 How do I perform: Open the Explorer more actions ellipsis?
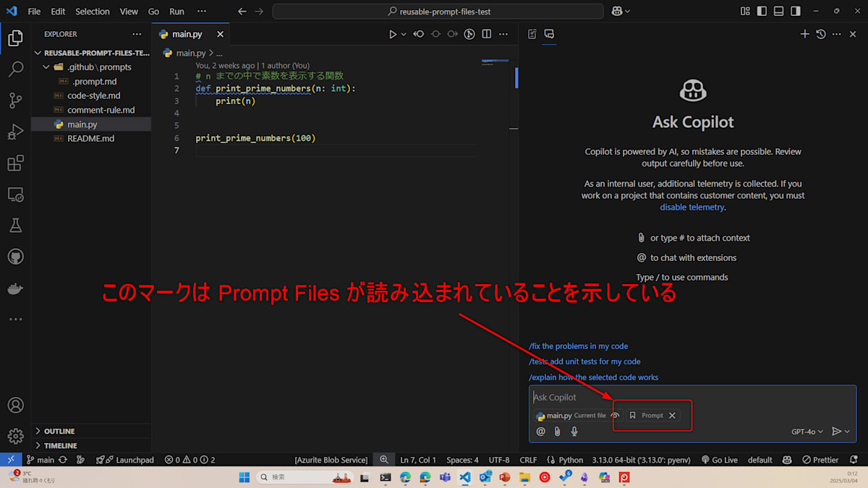coord(137,34)
